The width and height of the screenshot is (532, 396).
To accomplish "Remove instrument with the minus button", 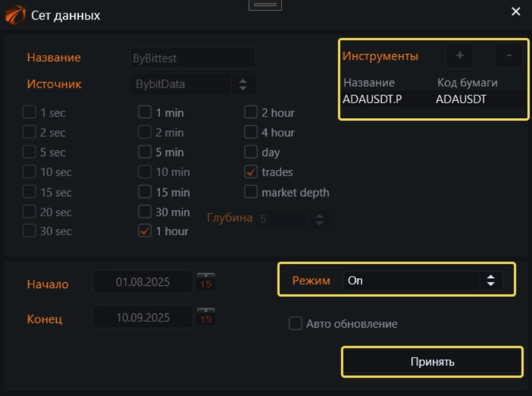I will click(x=509, y=55).
